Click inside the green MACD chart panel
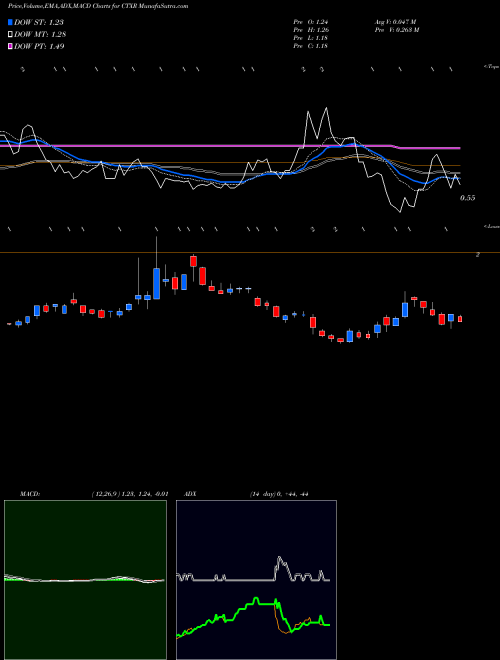500x660 pixels. point(85,580)
